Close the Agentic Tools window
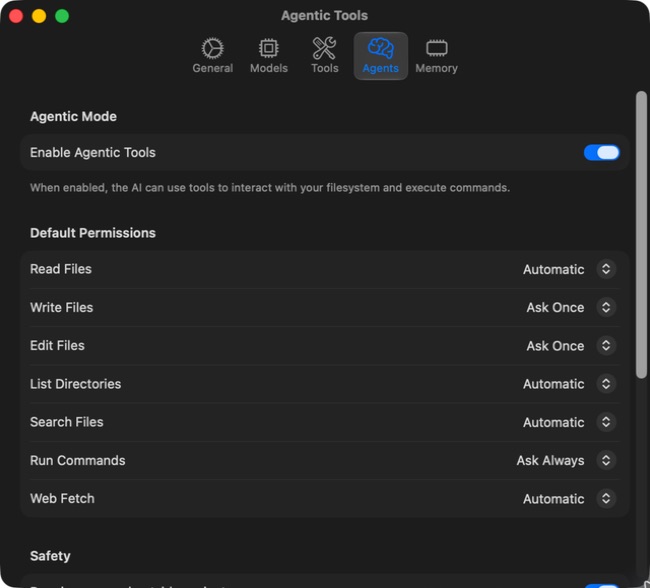 click(x=16, y=16)
